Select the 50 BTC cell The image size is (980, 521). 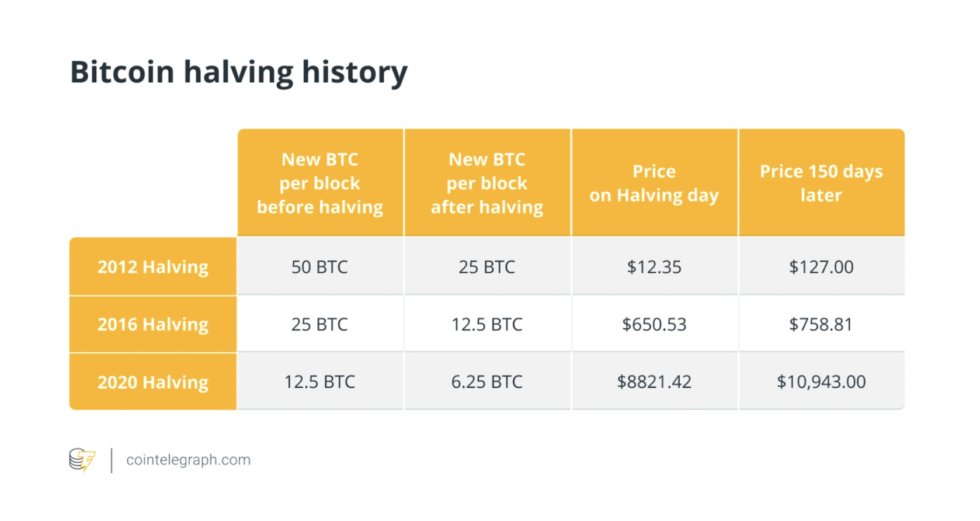click(x=320, y=266)
